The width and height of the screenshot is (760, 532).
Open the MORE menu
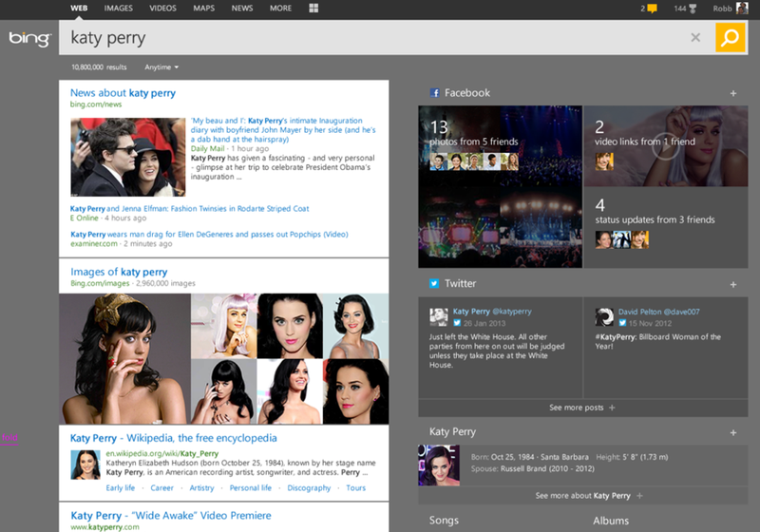[280, 9]
